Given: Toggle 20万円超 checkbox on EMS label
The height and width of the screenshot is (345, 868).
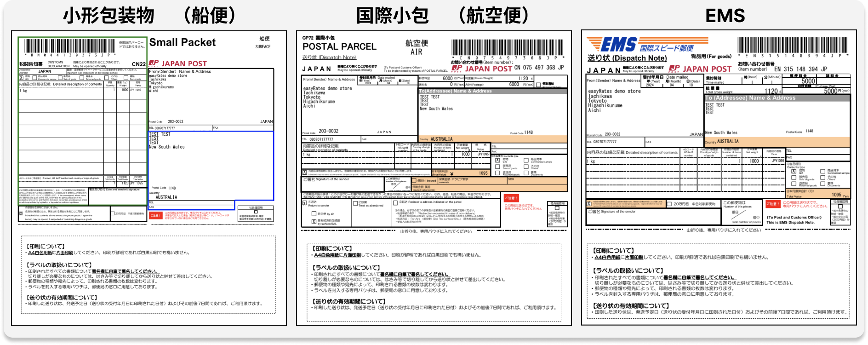Looking at the screenshot, I should point(669,204).
